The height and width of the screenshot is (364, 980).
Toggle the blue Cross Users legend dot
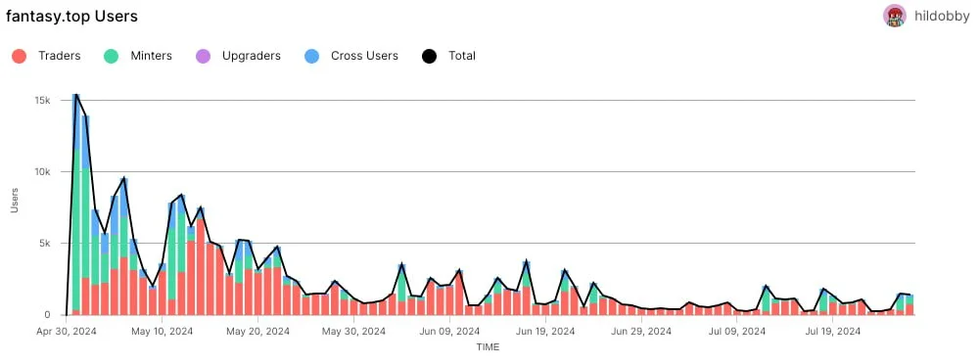[x=312, y=56]
